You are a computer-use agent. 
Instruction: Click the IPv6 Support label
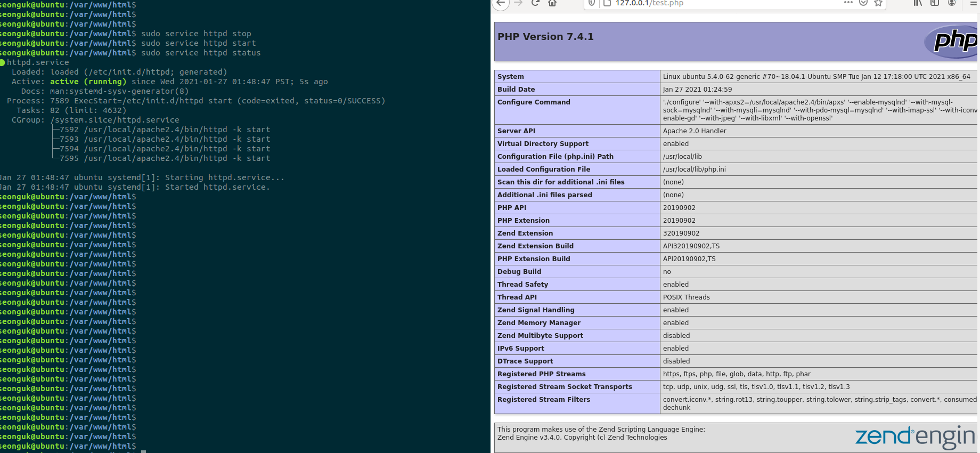click(521, 349)
